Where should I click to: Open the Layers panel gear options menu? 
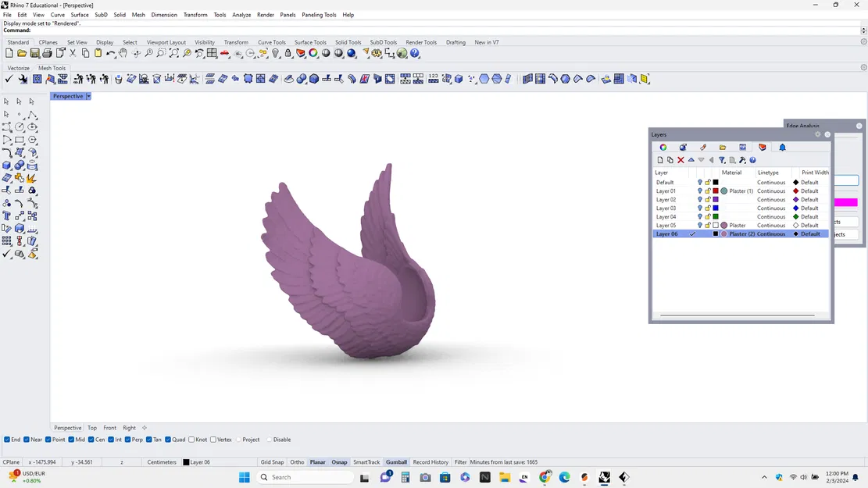pos(818,134)
